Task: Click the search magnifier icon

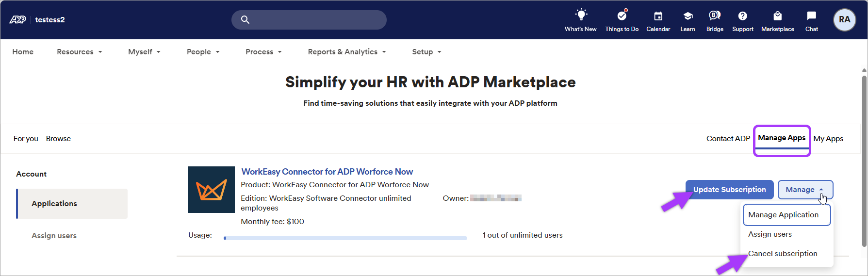Action: (x=245, y=20)
